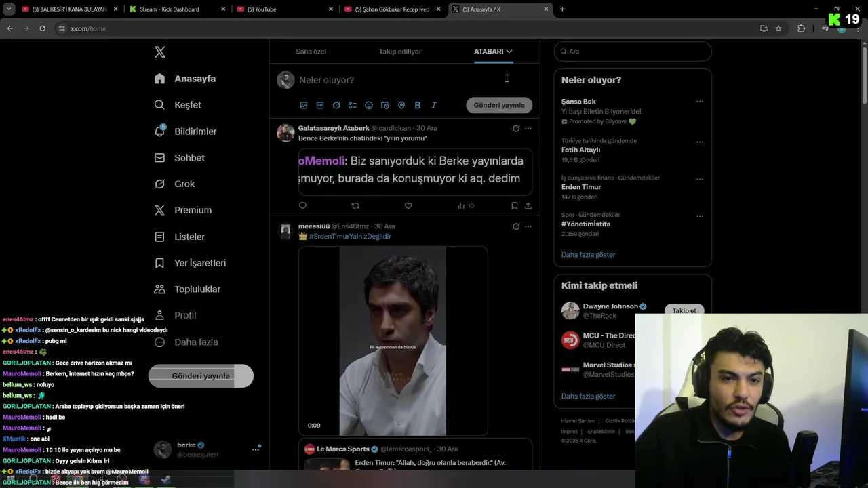Open emoji picker in composer
The image size is (868, 488).
[x=369, y=105]
